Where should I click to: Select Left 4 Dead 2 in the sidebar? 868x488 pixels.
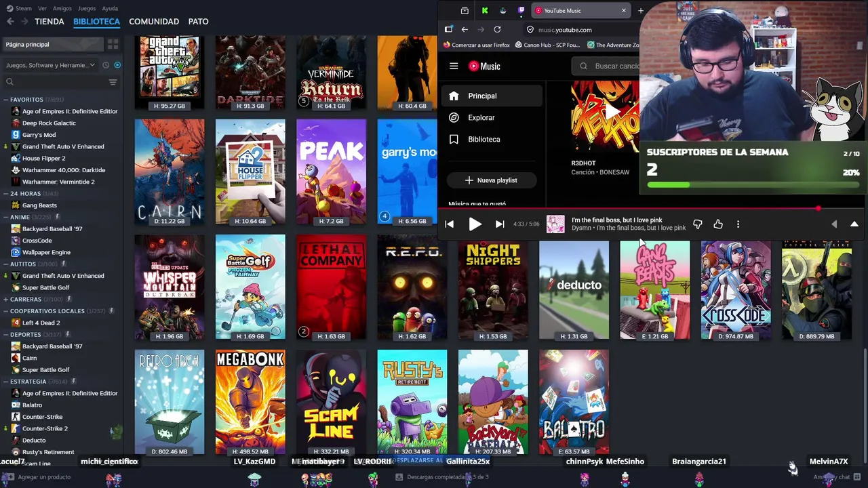point(41,323)
